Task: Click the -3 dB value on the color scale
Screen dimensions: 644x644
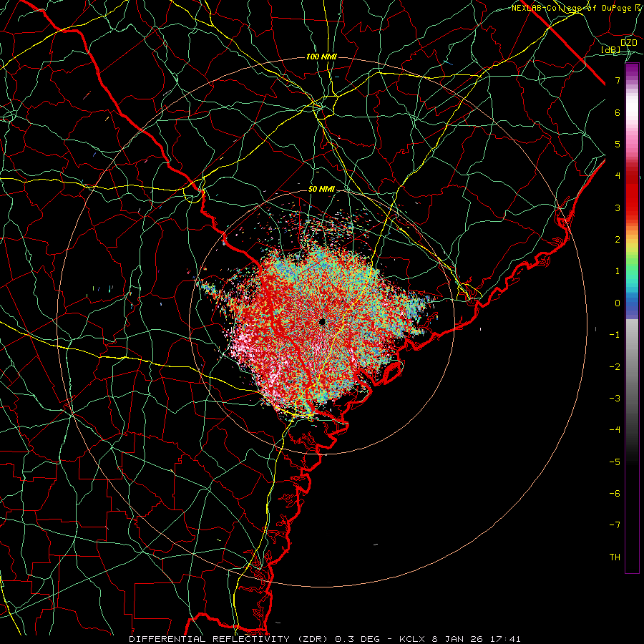Action: (x=615, y=399)
